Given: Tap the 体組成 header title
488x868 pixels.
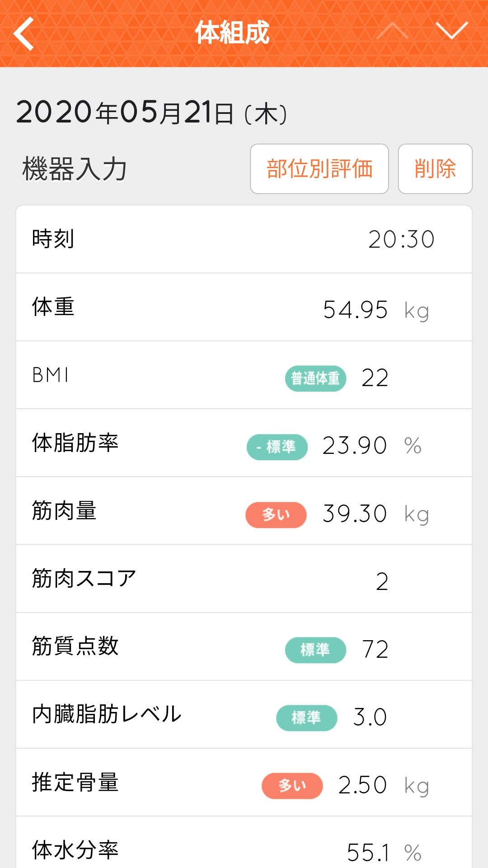Looking at the screenshot, I should [232, 33].
